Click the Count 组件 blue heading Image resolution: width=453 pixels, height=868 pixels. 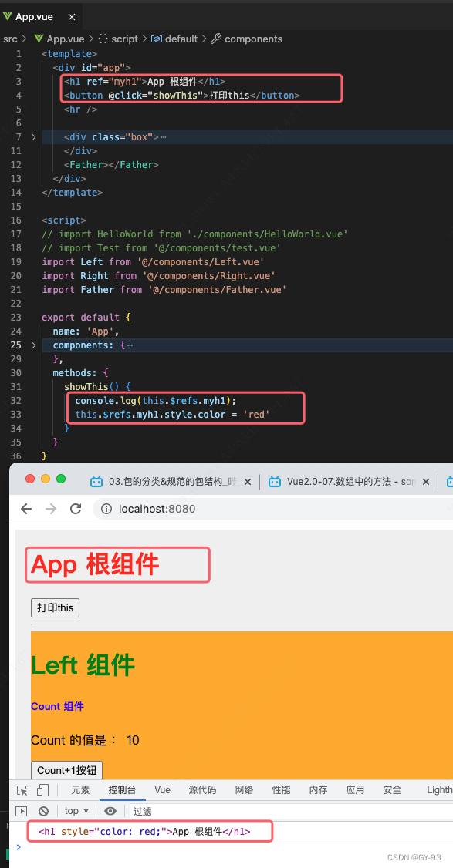coord(58,706)
